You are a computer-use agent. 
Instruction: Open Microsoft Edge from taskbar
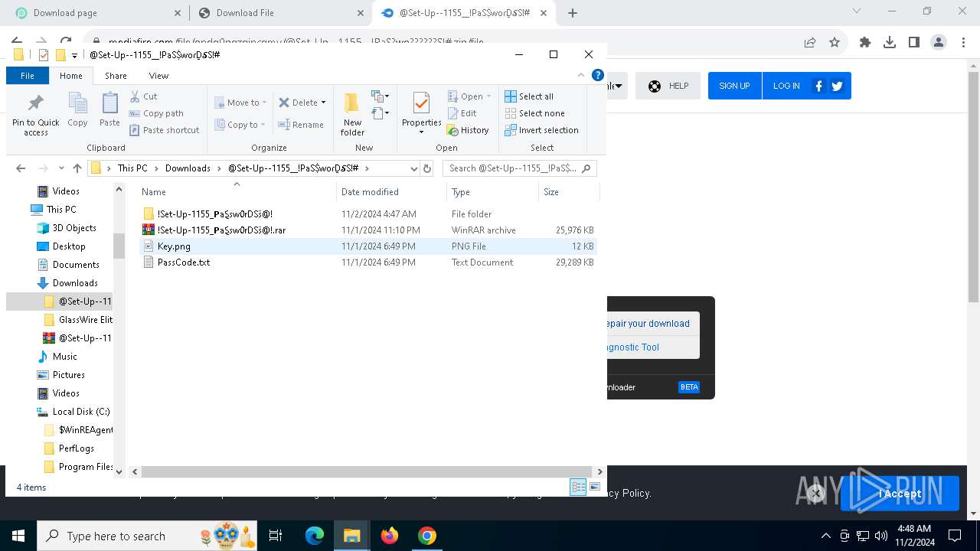point(315,536)
